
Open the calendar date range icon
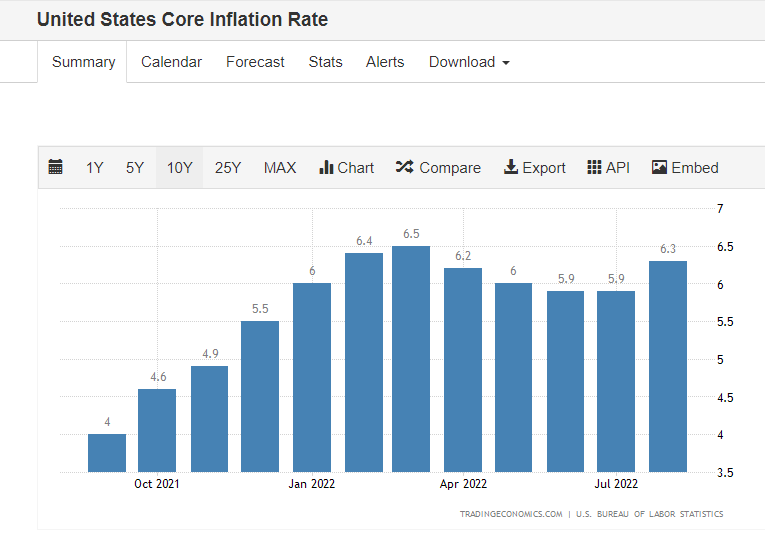pos(56,167)
